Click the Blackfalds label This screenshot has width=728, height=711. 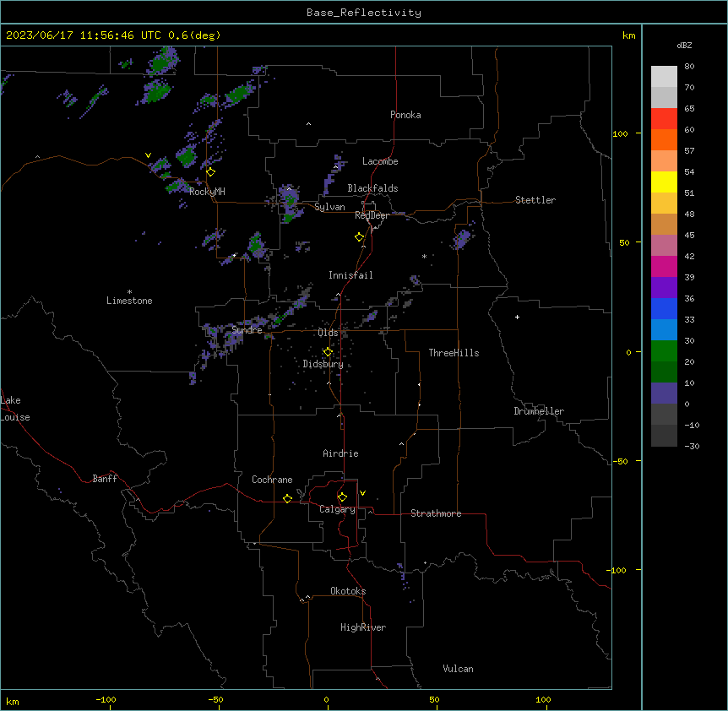pos(372,188)
